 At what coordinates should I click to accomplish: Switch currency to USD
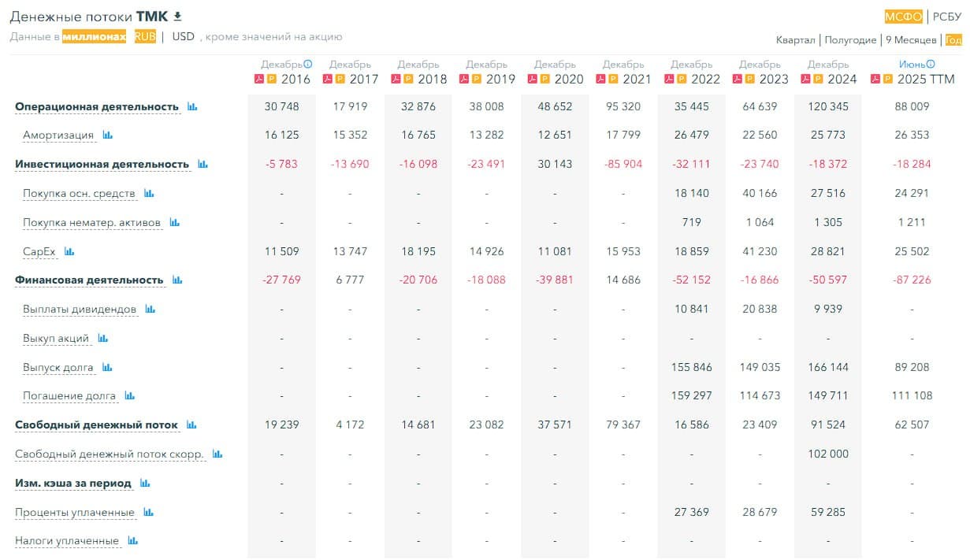(183, 36)
